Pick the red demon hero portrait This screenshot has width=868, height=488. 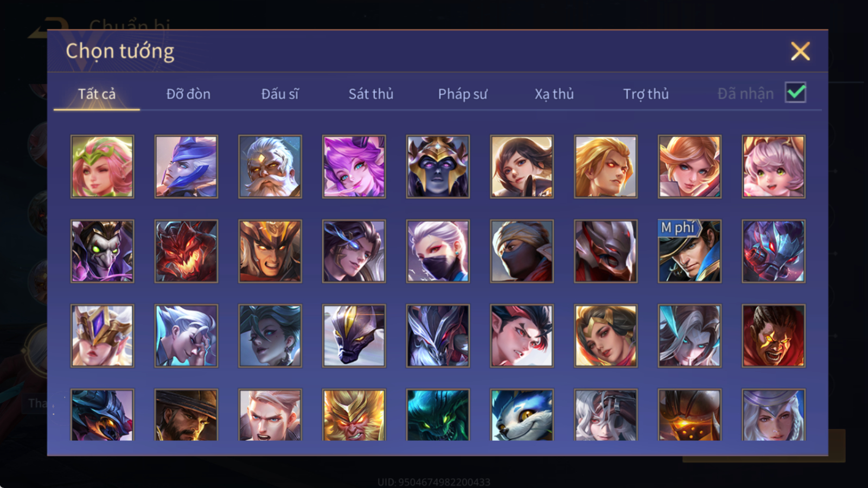[186, 251]
